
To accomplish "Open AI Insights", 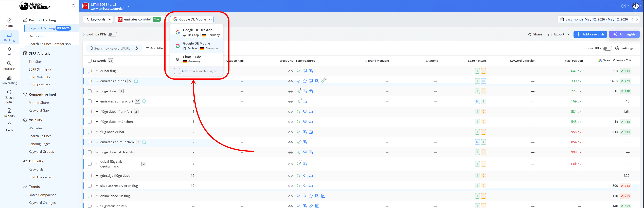I will pyautogui.click(x=624, y=34).
